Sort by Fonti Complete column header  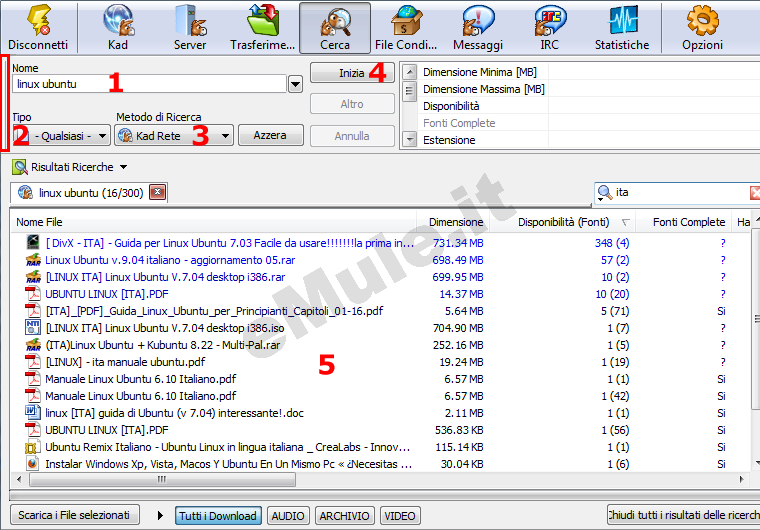[685, 222]
